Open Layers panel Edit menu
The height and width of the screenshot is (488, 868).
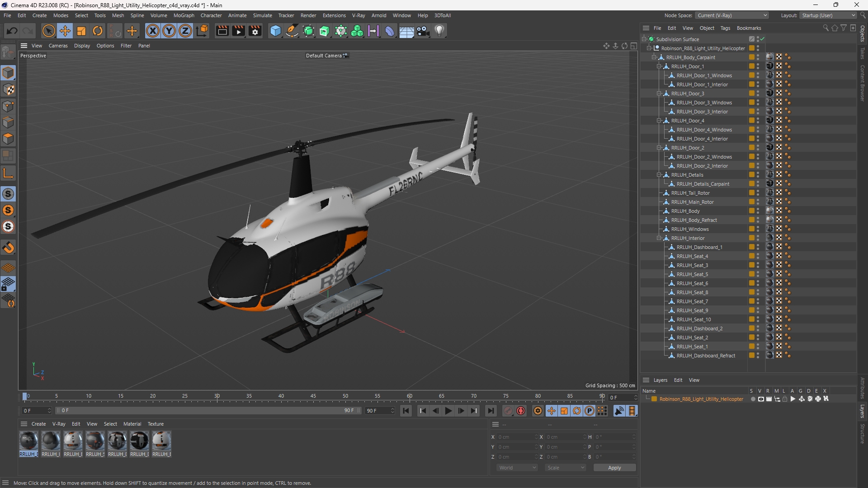point(678,380)
